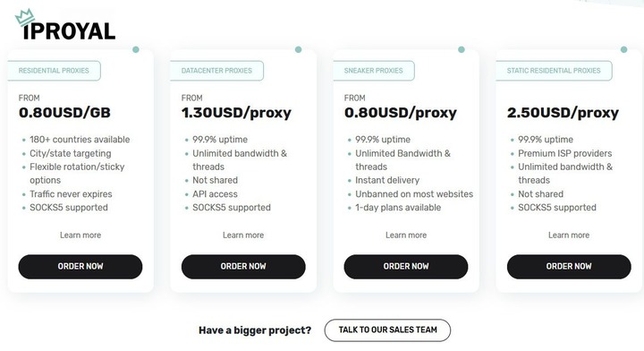Open Learn more under Residential Proxies
The width and height of the screenshot is (644, 351).
[80, 235]
